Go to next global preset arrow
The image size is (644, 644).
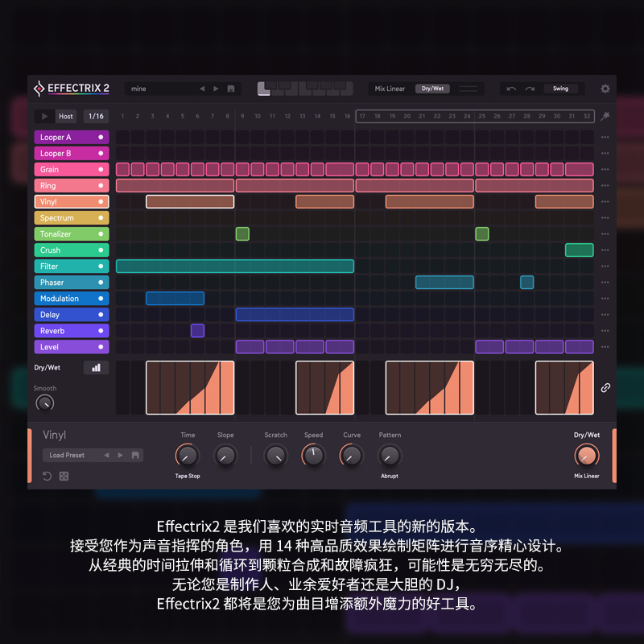(x=216, y=89)
